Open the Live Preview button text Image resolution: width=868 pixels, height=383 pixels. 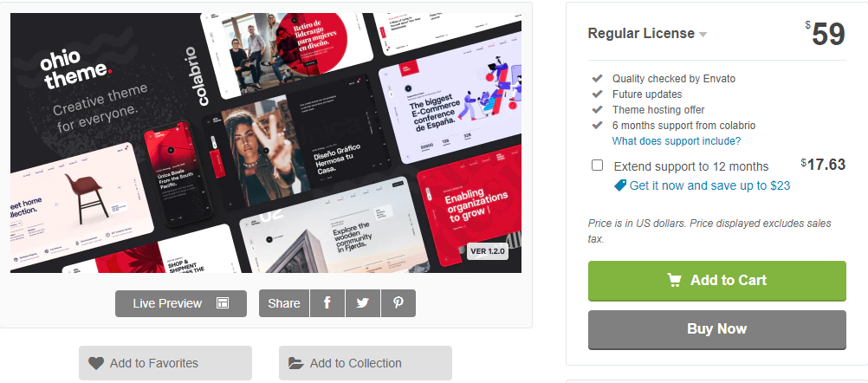click(x=167, y=303)
